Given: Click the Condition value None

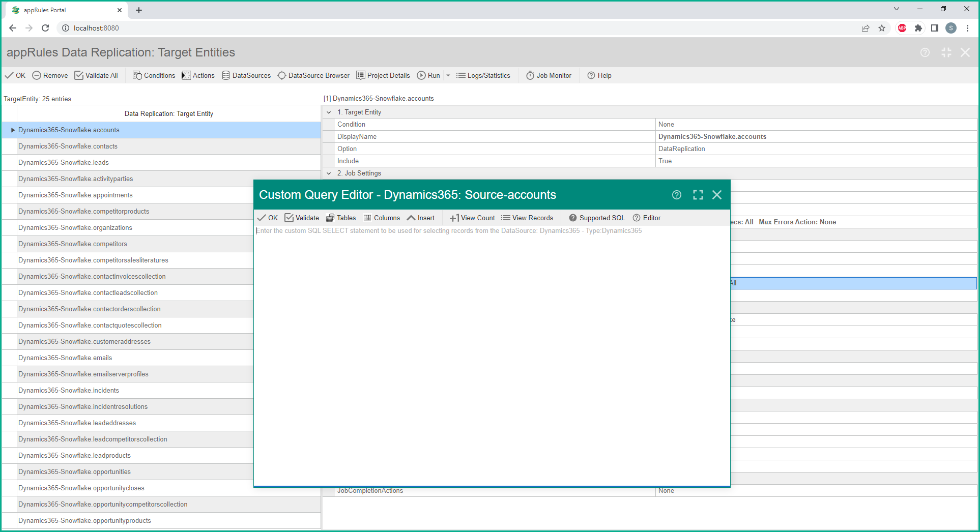Looking at the screenshot, I should [x=816, y=125].
